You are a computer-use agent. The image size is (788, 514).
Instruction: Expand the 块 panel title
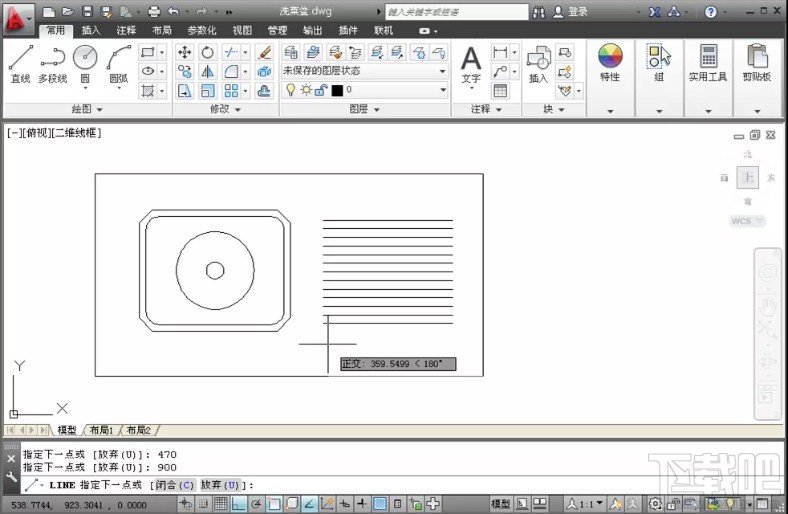(554, 109)
